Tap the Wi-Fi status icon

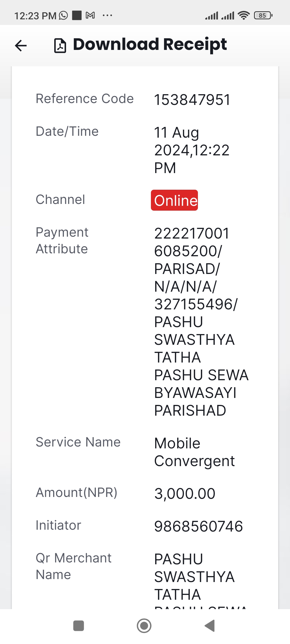click(244, 16)
